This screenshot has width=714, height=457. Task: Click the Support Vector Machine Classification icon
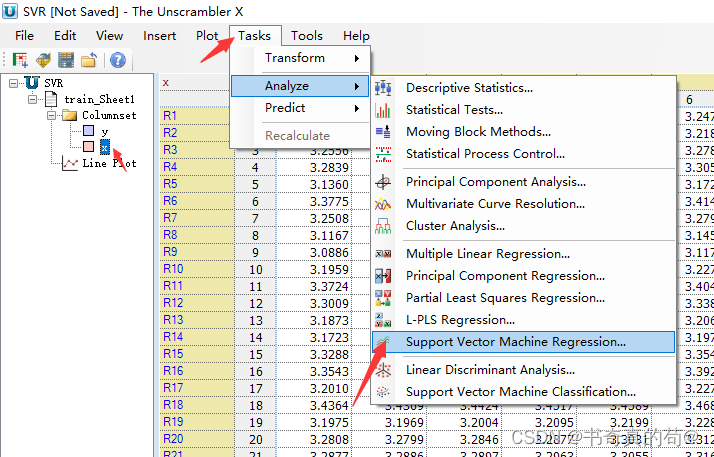coord(383,392)
